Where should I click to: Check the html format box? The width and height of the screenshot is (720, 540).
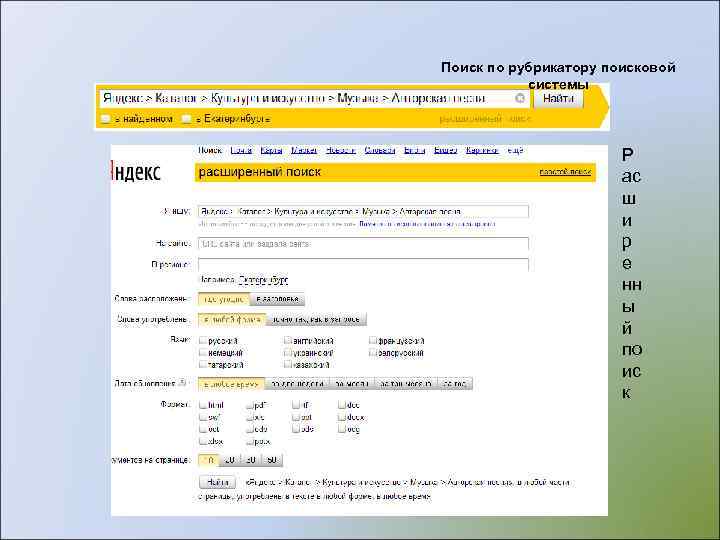202,405
